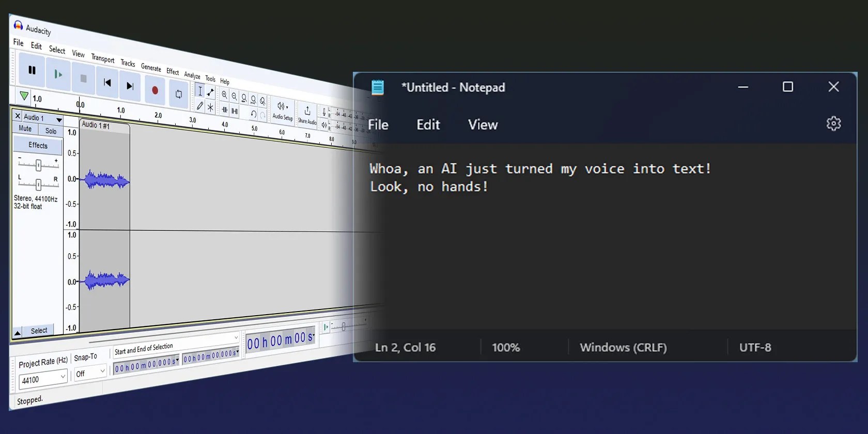The image size is (868, 434).
Task: Open Notepad settings gear
Action: [833, 123]
